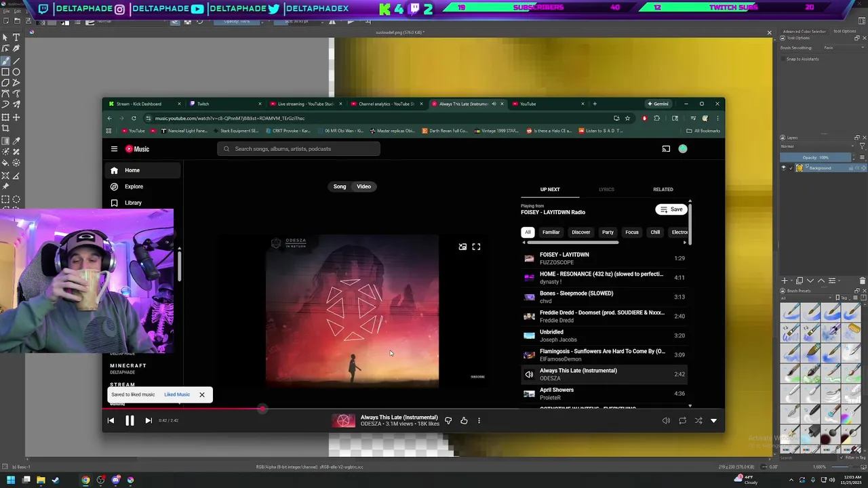
Task: Open the RELATED tab in YouTube Music
Action: click(663, 190)
